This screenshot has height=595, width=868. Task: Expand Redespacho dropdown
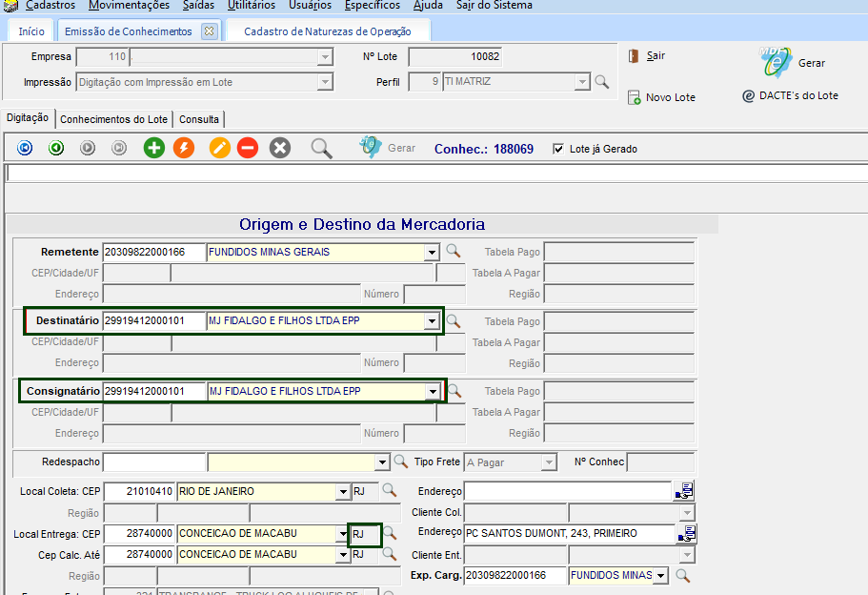click(x=382, y=462)
